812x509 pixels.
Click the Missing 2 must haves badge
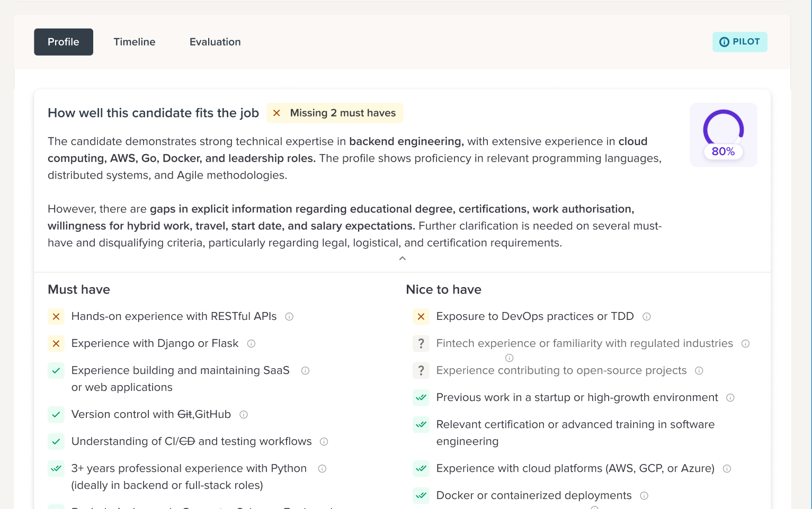click(335, 113)
